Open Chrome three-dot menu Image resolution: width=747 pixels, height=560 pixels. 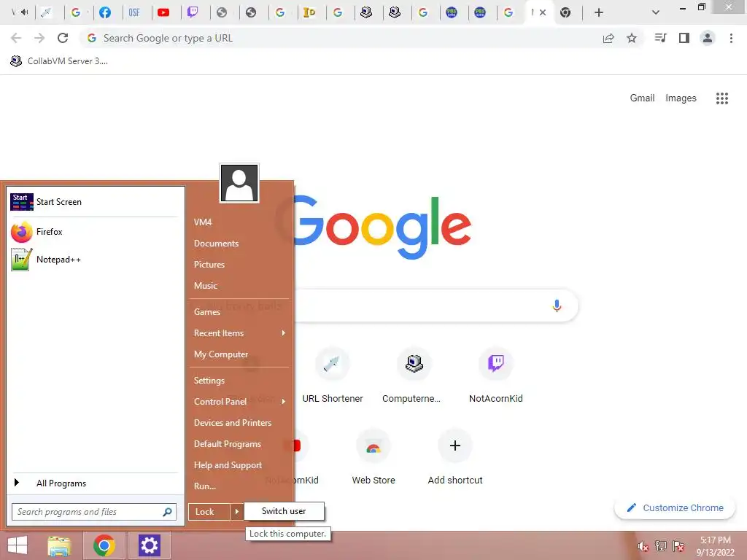[731, 38]
